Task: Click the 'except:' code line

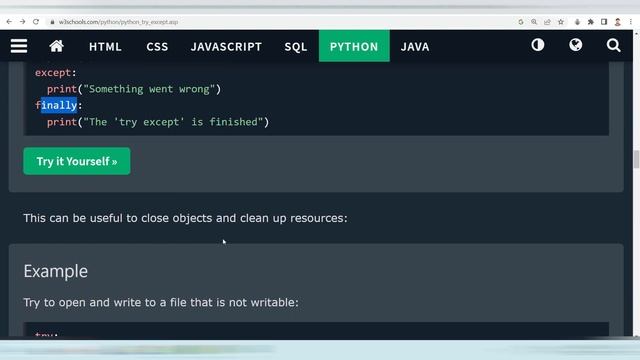Action: 56,73
